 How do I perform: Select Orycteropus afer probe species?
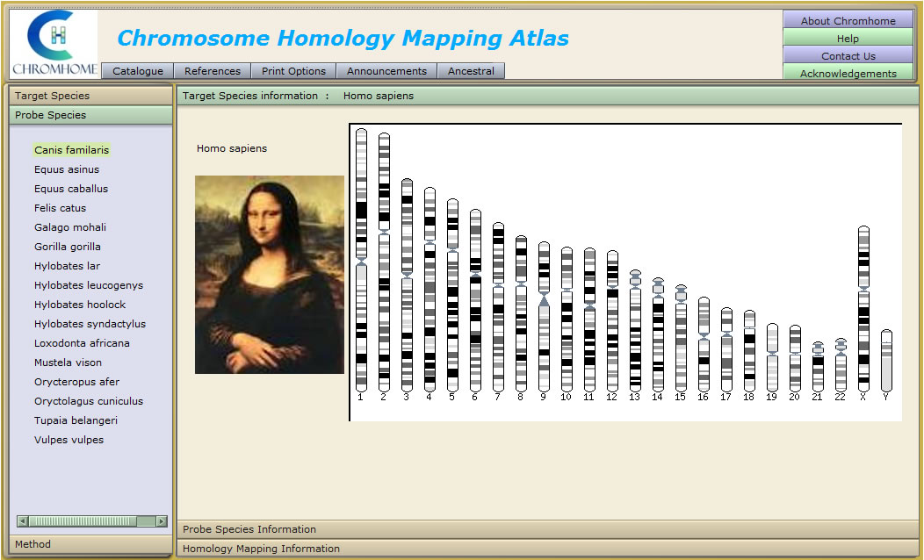coord(76,382)
